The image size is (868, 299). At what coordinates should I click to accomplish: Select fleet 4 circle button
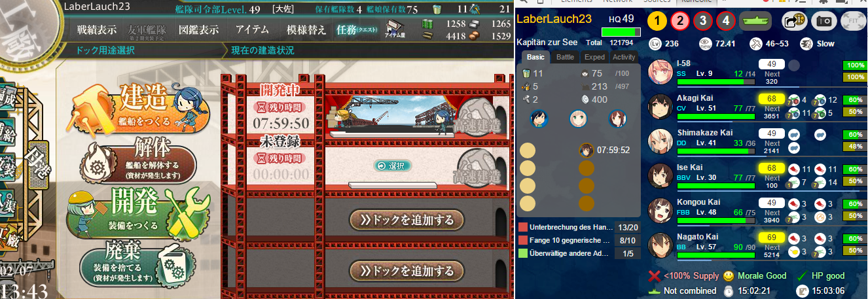725,21
